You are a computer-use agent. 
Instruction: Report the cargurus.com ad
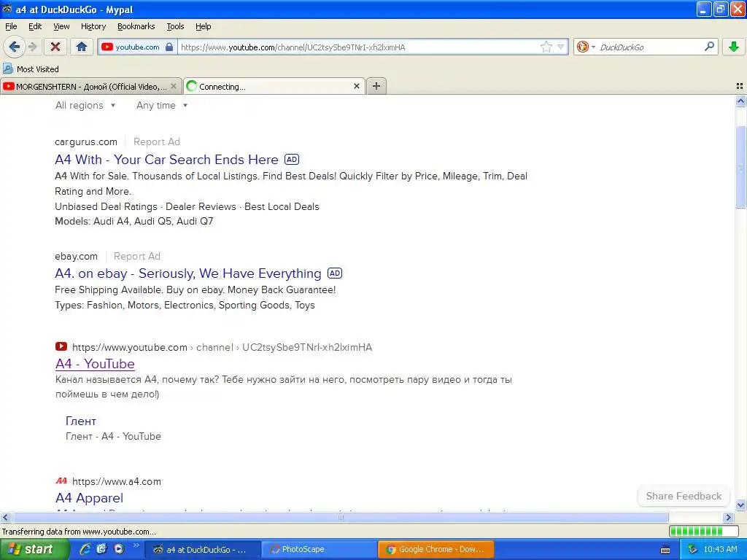pos(157,142)
